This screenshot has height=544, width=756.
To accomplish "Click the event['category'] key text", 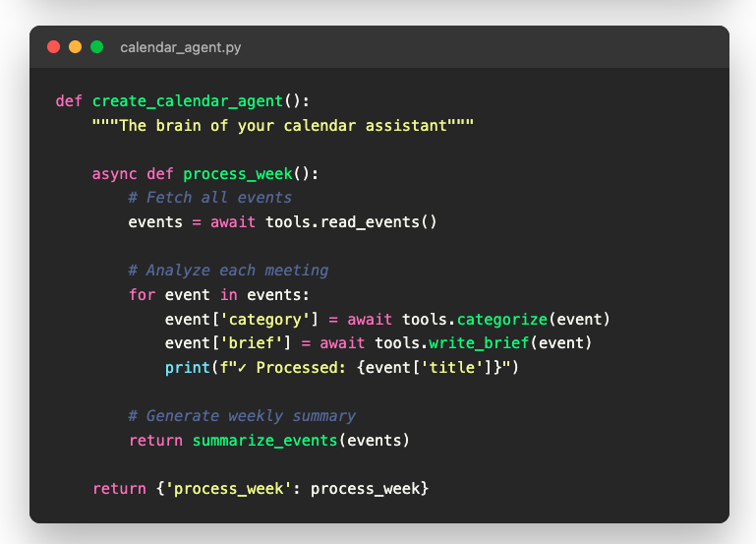I will pos(242,320).
